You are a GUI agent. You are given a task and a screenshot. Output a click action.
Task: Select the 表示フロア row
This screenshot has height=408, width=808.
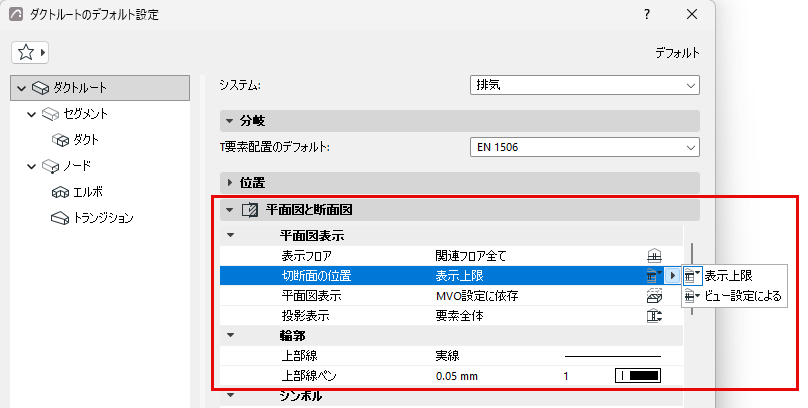point(451,256)
